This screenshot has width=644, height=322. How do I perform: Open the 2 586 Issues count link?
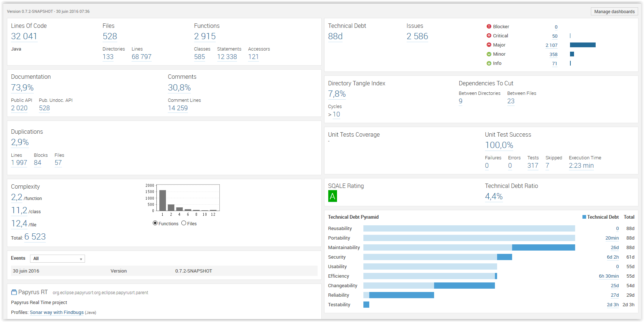click(x=417, y=36)
